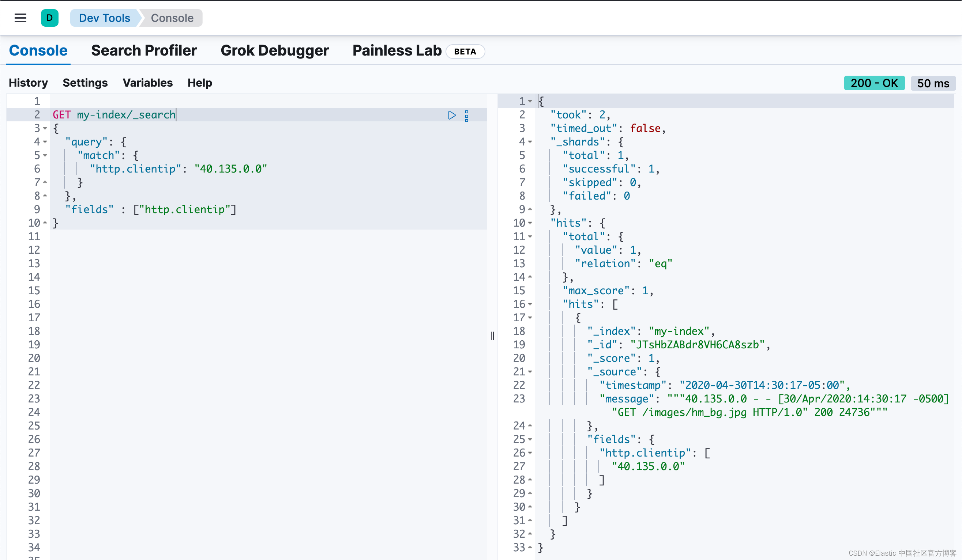962x560 pixels.
Task: Run the GET my-index/_search request
Action: [452, 115]
